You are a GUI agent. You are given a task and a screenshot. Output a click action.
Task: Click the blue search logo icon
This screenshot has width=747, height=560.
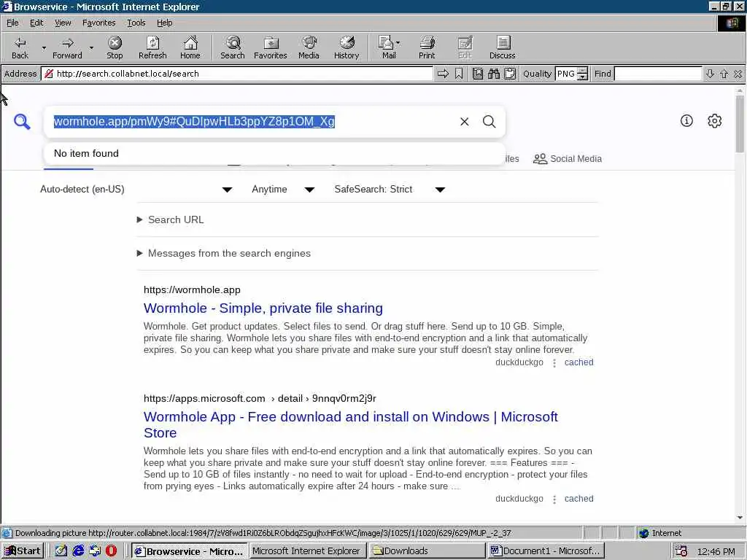click(x=22, y=122)
